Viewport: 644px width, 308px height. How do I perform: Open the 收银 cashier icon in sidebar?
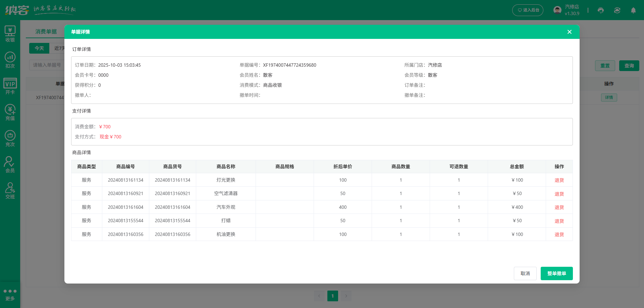10,34
